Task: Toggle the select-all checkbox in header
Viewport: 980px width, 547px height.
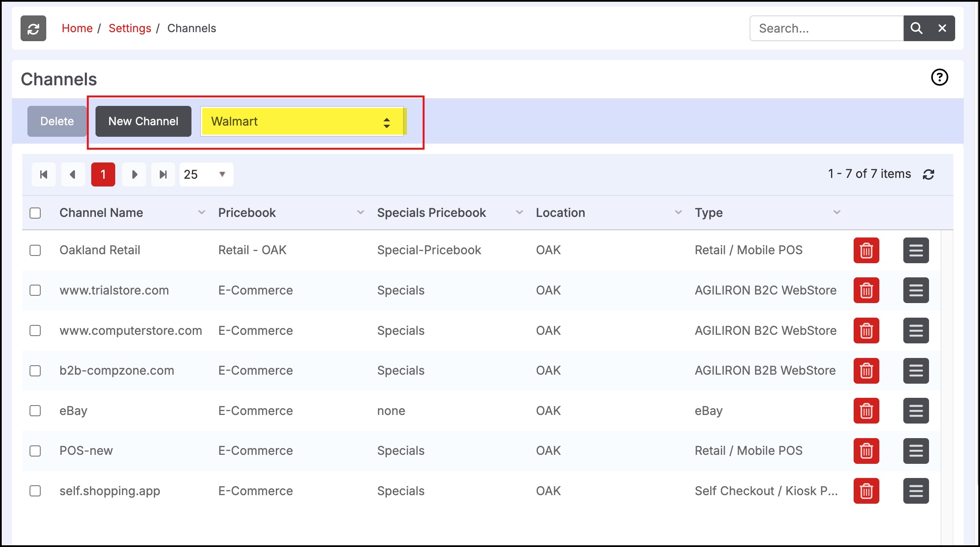Action: point(35,213)
